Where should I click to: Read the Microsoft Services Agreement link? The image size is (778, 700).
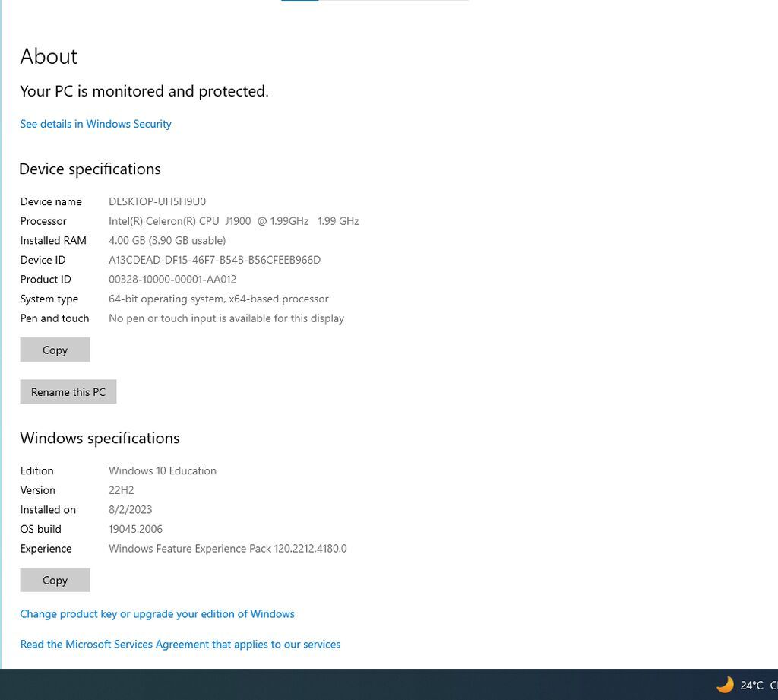(x=180, y=644)
